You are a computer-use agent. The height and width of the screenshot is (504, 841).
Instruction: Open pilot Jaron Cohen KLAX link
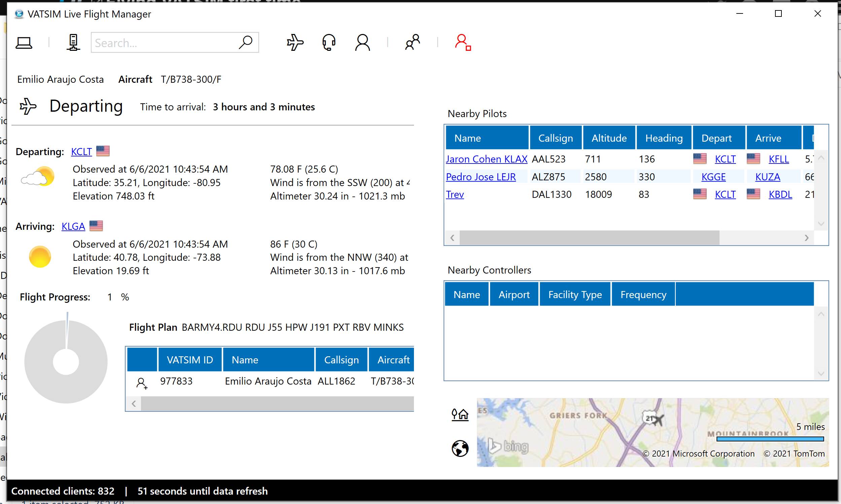pyautogui.click(x=486, y=159)
